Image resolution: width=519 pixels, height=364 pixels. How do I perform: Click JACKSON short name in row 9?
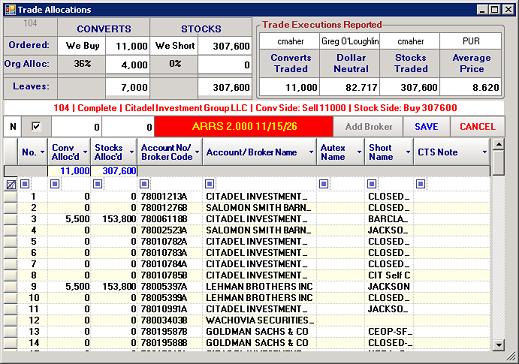click(389, 287)
